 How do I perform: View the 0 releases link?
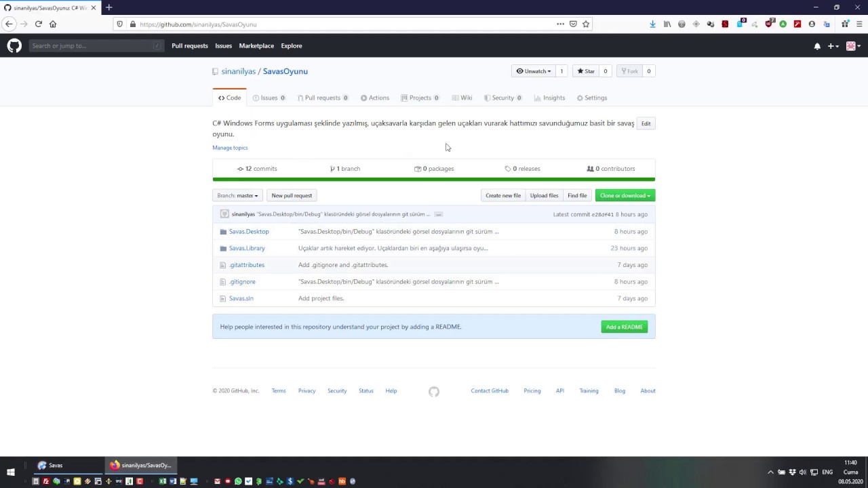[x=522, y=169]
